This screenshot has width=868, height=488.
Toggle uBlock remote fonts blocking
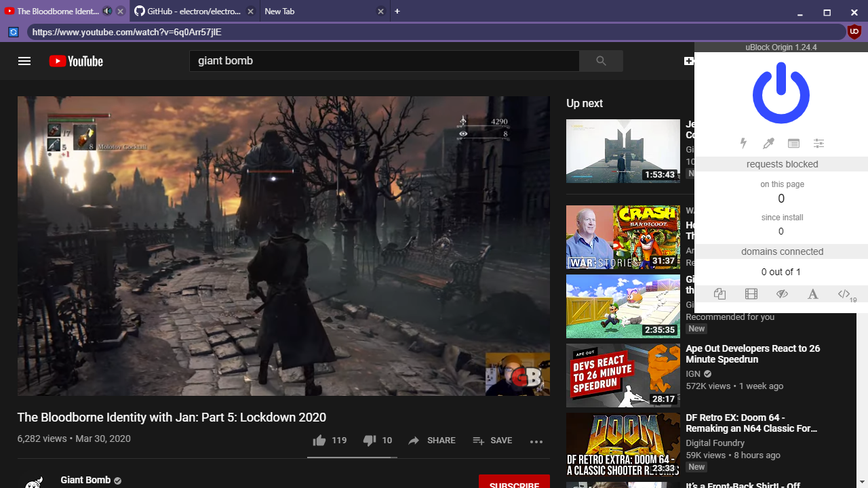[x=812, y=293]
